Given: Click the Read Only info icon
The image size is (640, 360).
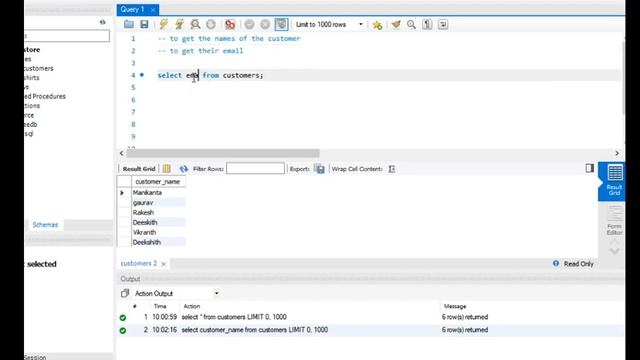Looking at the screenshot, I should coord(556,263).
